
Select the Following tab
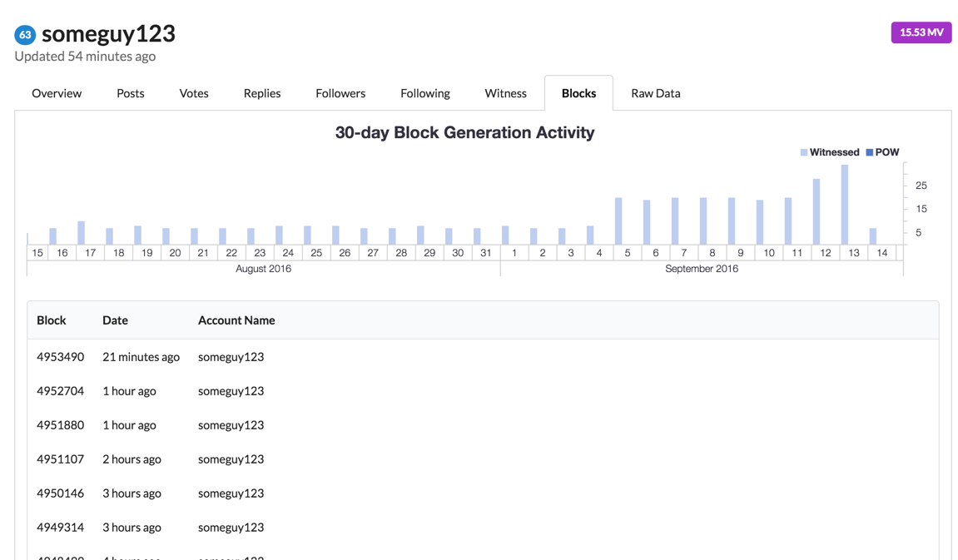coord(425,93)
